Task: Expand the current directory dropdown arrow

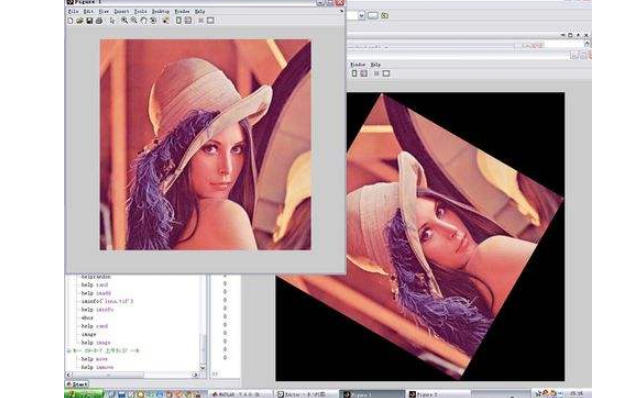Action: coord(361,15)
